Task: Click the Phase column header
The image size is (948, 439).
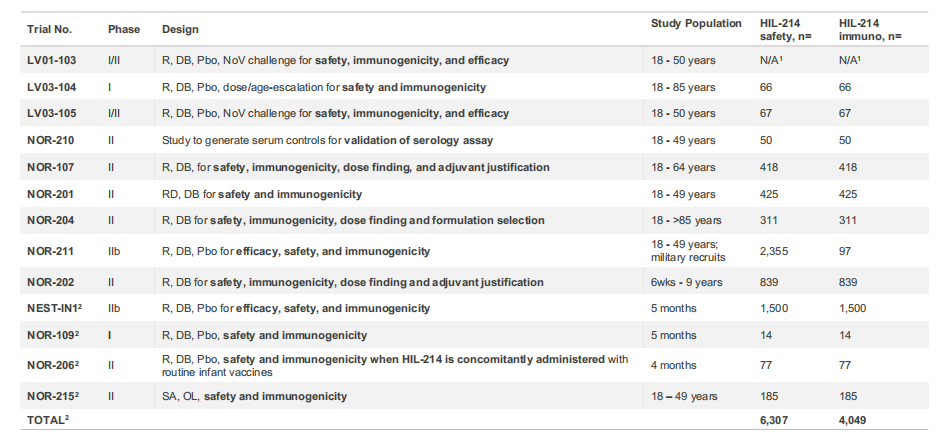Action: point(124,28)
